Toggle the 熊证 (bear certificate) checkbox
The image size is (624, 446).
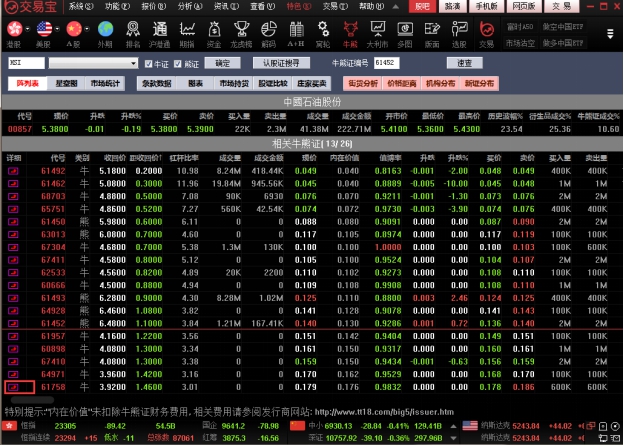coord(177,63)
